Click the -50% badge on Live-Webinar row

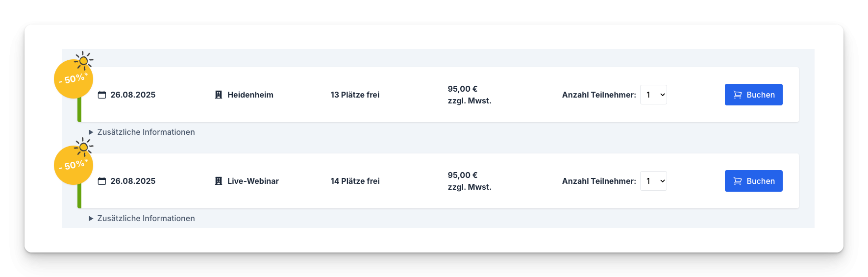click(x=74, y=165)
